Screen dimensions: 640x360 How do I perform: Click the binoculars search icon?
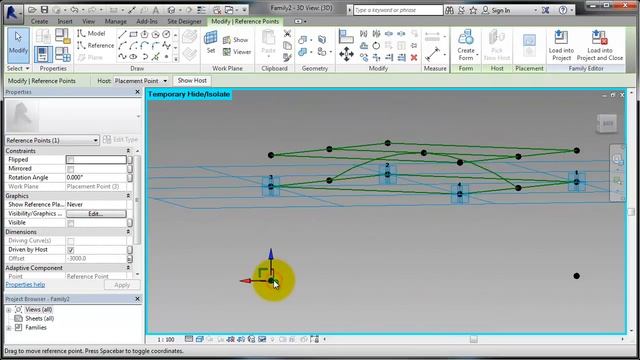[x=449, y=10]
